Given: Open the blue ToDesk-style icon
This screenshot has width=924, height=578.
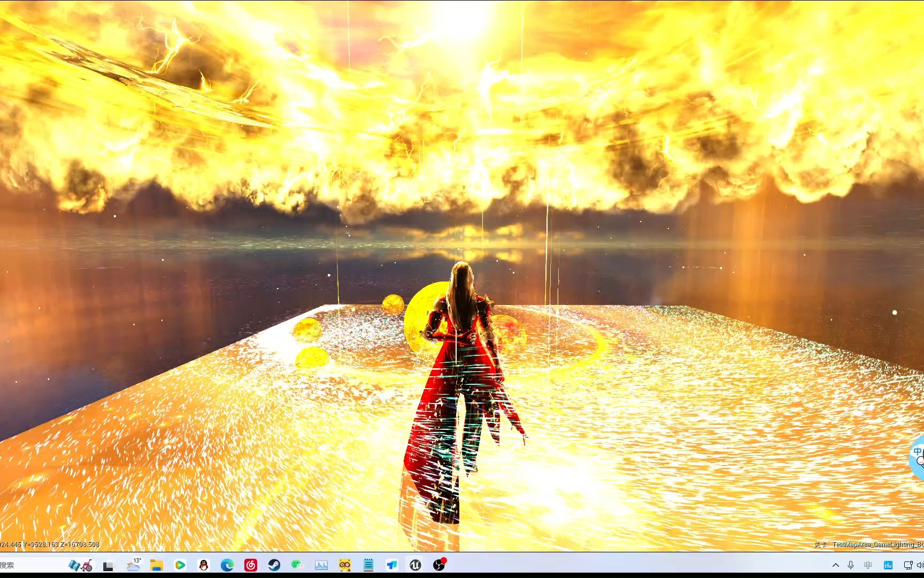Looking at the screenshot, I should point(392,565).
